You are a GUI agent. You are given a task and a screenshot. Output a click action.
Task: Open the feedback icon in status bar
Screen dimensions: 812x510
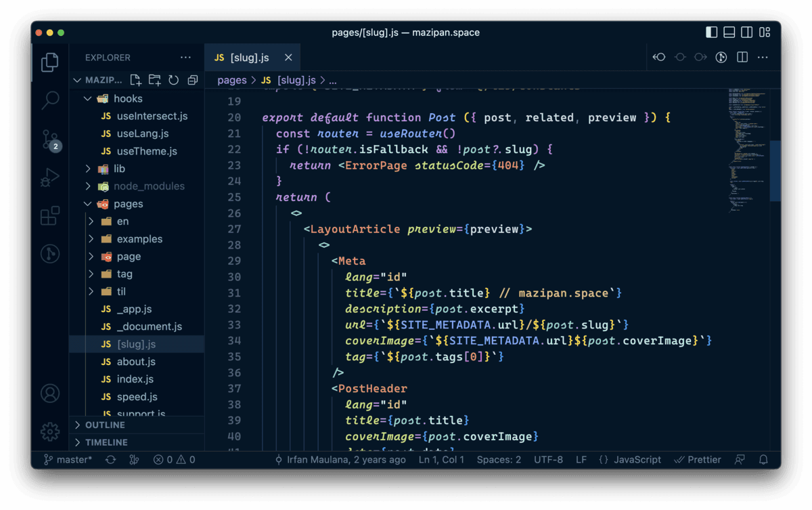pos(740,459)
